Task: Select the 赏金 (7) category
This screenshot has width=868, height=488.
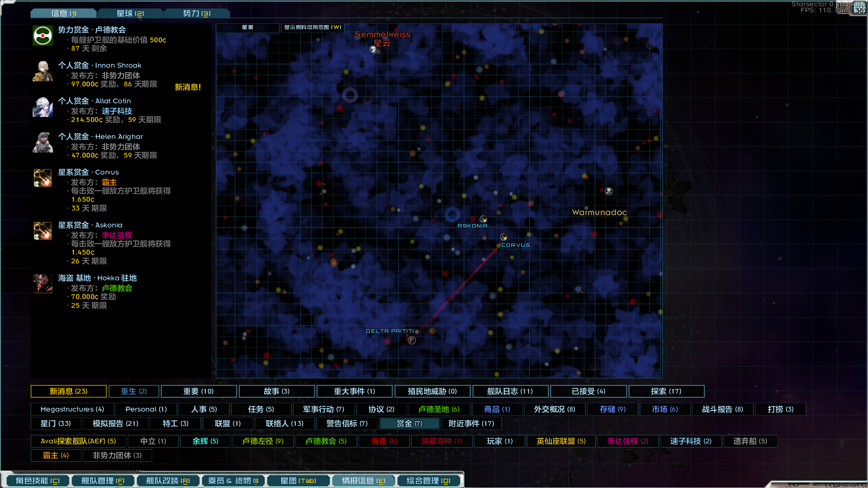Action: pyautogui.click(x=409, y=424)
